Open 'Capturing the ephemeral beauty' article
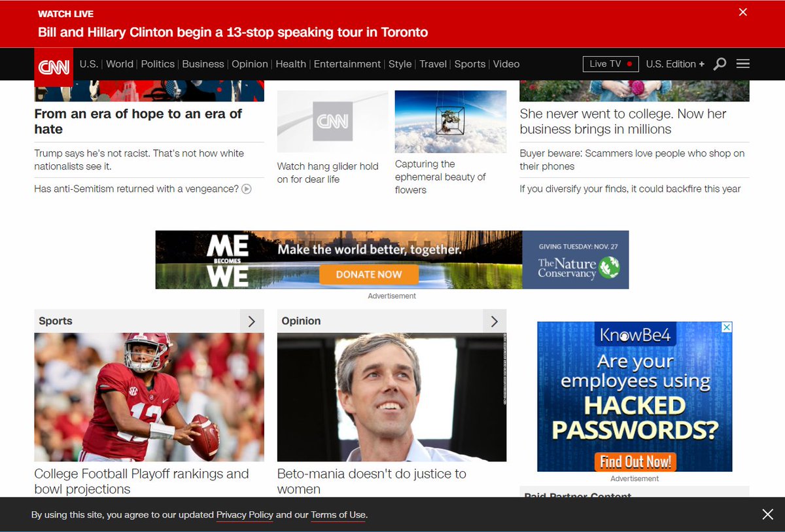 [x=440, y=177]
